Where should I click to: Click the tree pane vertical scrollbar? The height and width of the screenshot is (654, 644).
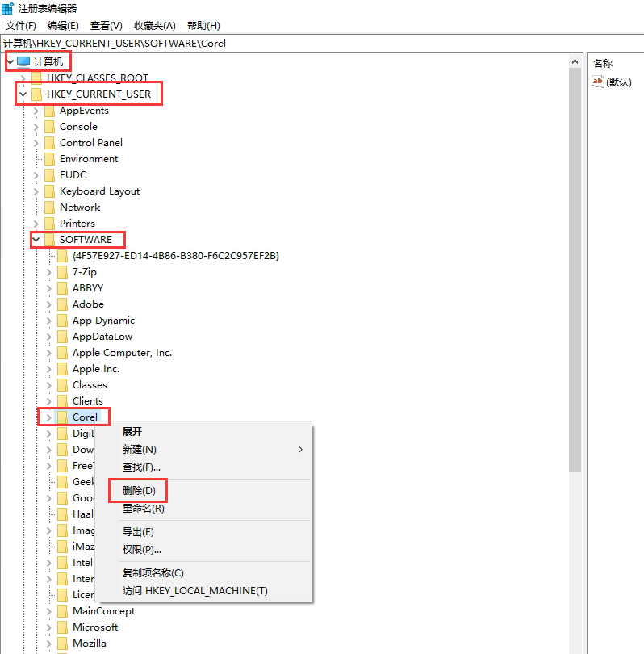click(575, 266)
